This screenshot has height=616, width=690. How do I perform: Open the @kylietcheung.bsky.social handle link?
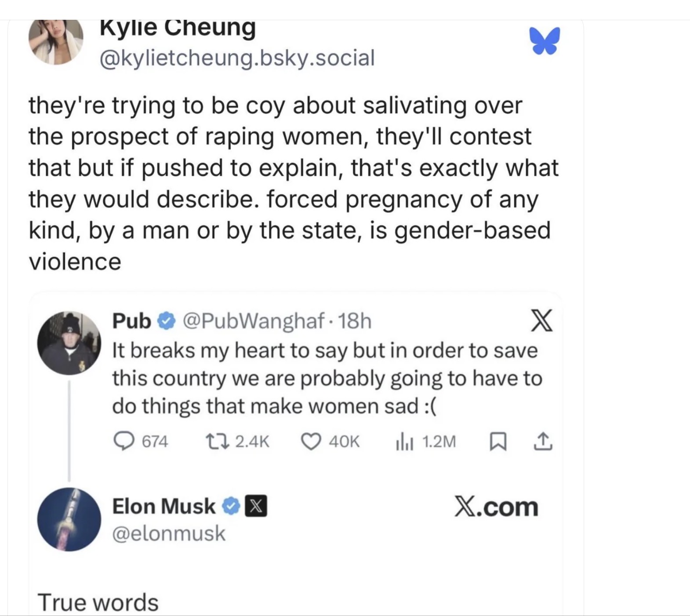coord(237,58)
